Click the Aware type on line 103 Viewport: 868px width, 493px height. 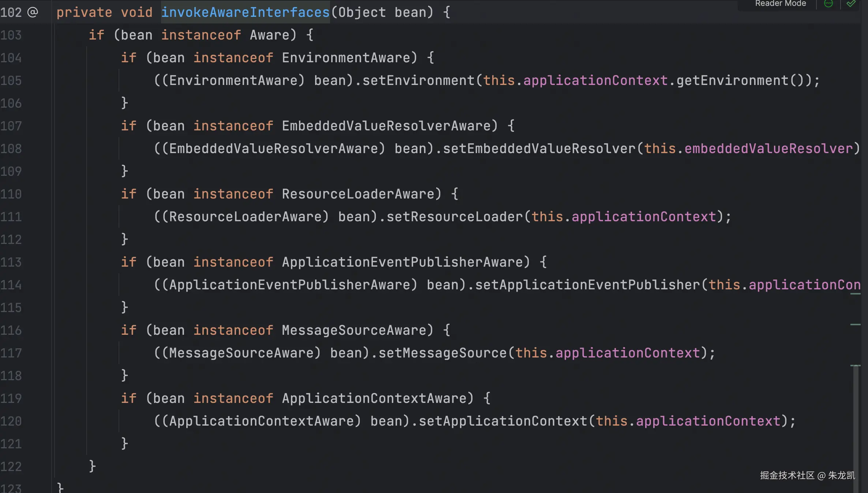point(269,35)
